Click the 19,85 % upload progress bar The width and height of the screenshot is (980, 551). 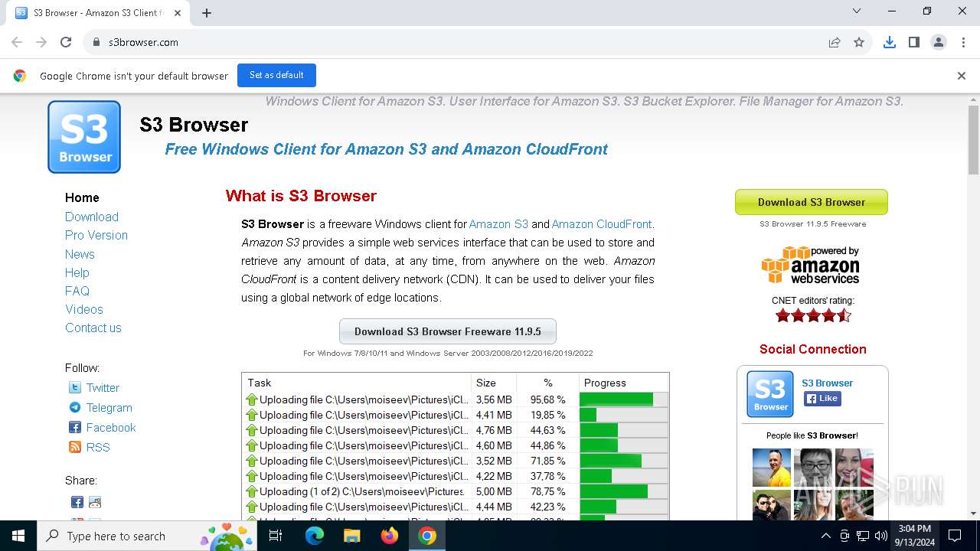coord(623,415)
